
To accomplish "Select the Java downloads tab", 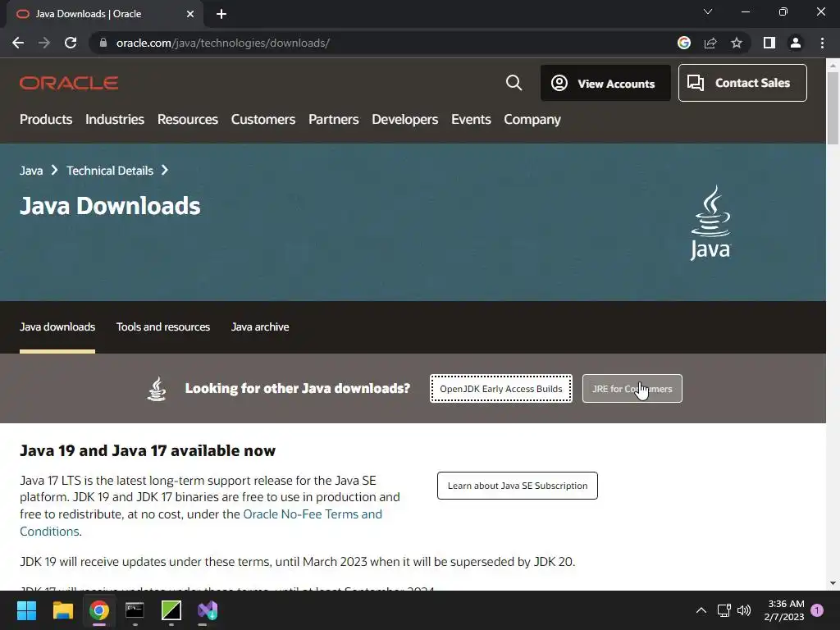I will click(x=57, y=326).
